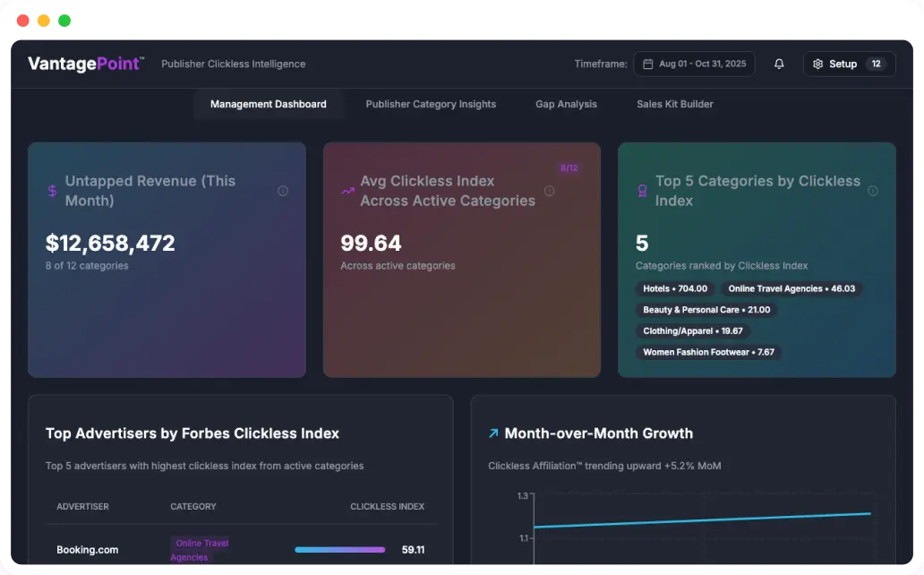Screen dimensions: 924x575
Task: Open info icon for Top 5 Categories card
Action: (873, 191)
